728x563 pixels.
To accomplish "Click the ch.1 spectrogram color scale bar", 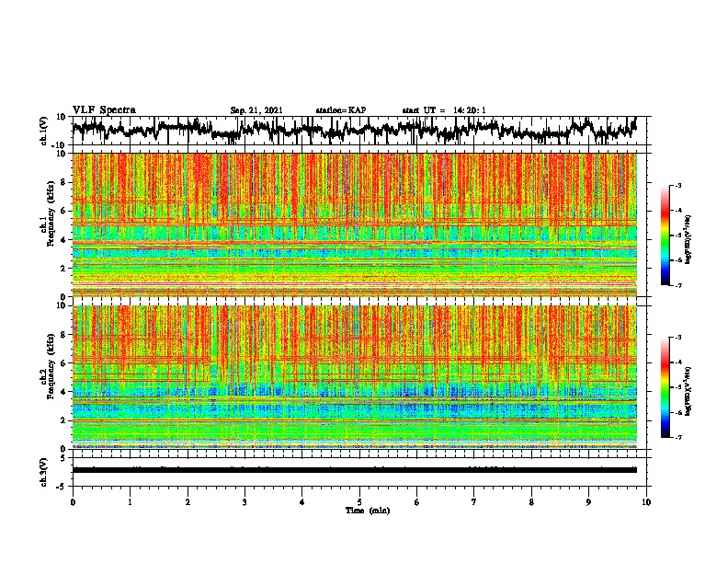I will pyautogui.click(x=665, y=236).
